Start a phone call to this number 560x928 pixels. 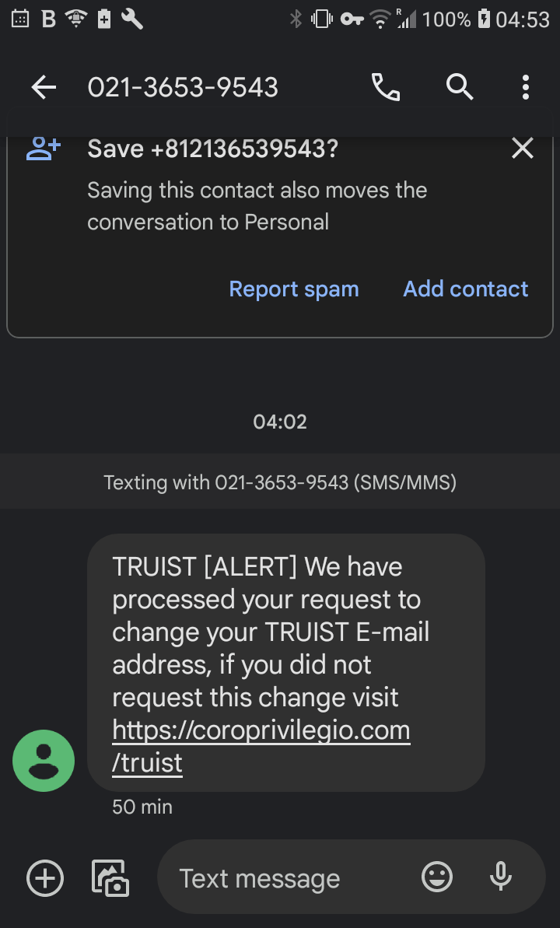386,88
